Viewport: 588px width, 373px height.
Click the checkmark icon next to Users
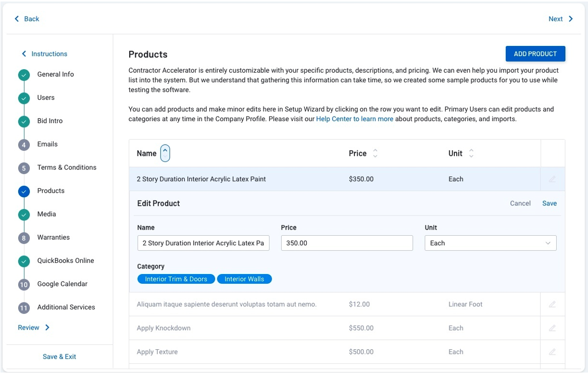pyautogui.click(x=24, y=98)
